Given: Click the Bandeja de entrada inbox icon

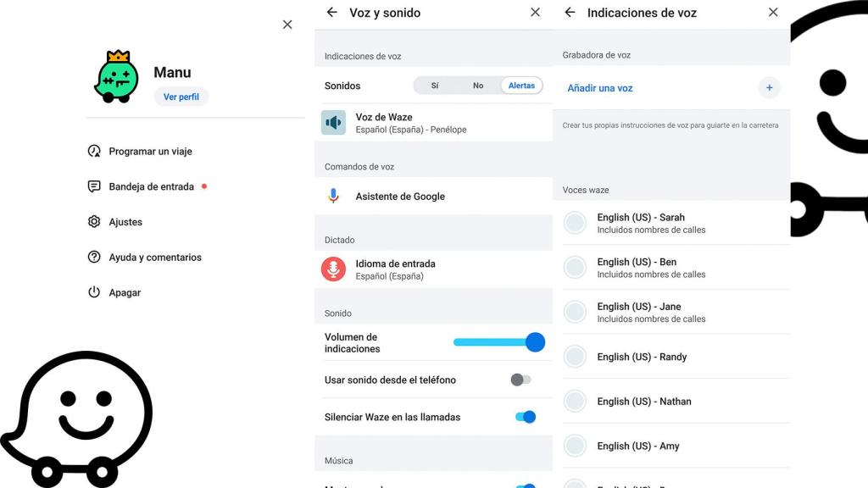Looking at the screenshot, I should click(x=94, y=186).
